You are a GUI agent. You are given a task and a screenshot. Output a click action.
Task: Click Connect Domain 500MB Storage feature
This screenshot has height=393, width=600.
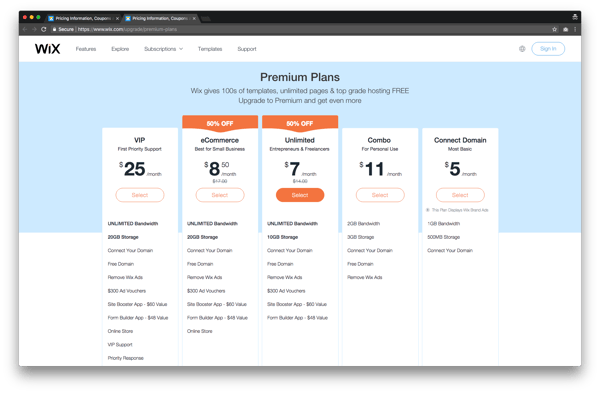pos(443,237)
